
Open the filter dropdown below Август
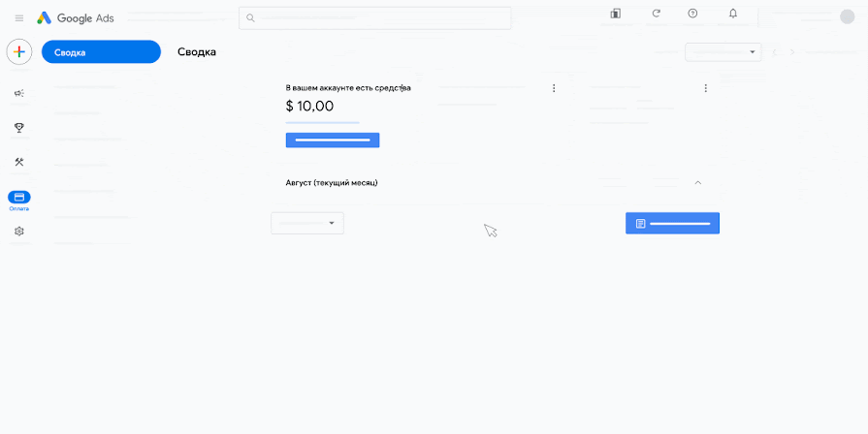click(307, 224)
